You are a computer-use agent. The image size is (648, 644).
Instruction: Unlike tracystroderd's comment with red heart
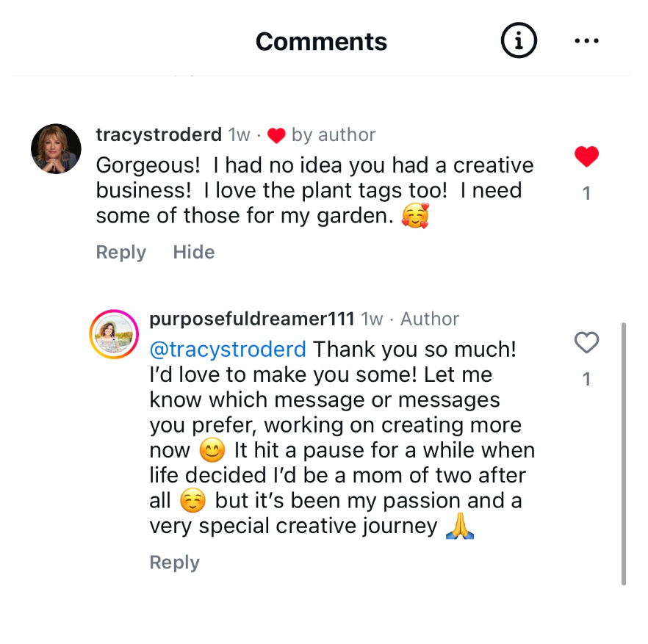[586, 156]
